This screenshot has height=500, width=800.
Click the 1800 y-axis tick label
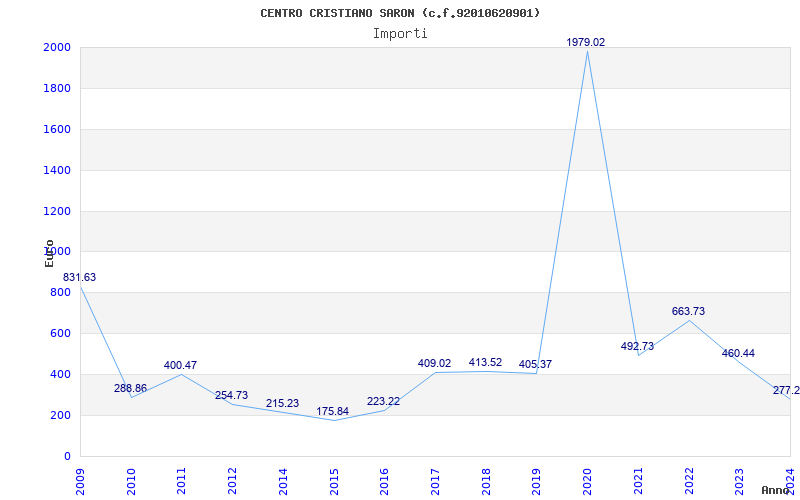pos(57,88)
